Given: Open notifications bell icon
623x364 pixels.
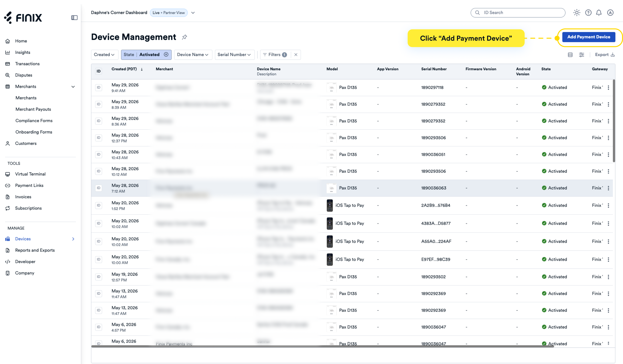Looking at the screenshot, I should pos(599,13).
